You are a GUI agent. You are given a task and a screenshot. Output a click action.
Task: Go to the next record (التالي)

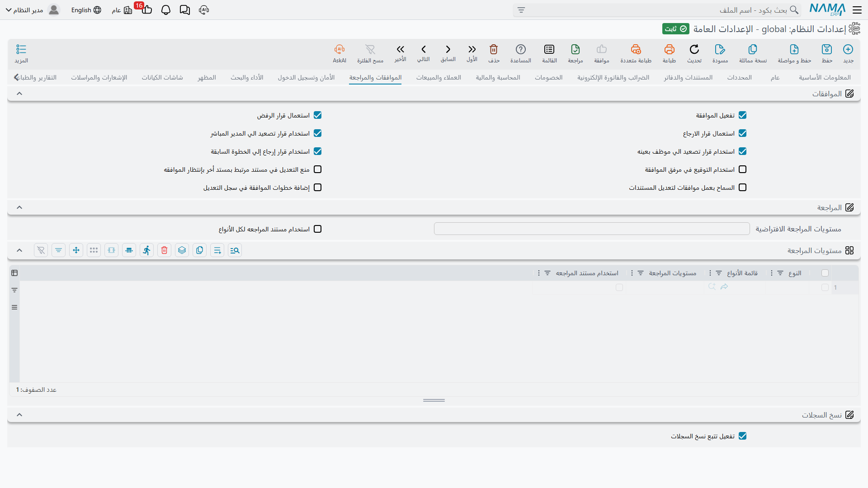click(x=424, y=49)
